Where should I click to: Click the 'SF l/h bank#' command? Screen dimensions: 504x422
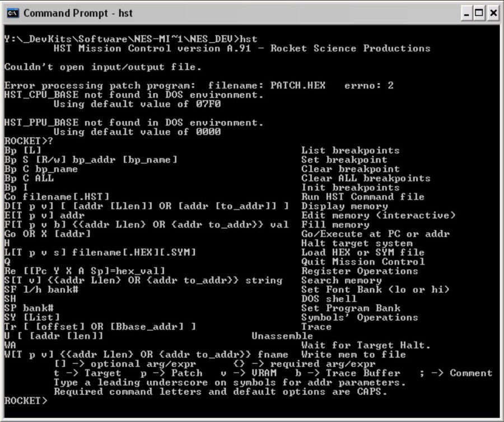click(41, 290)
